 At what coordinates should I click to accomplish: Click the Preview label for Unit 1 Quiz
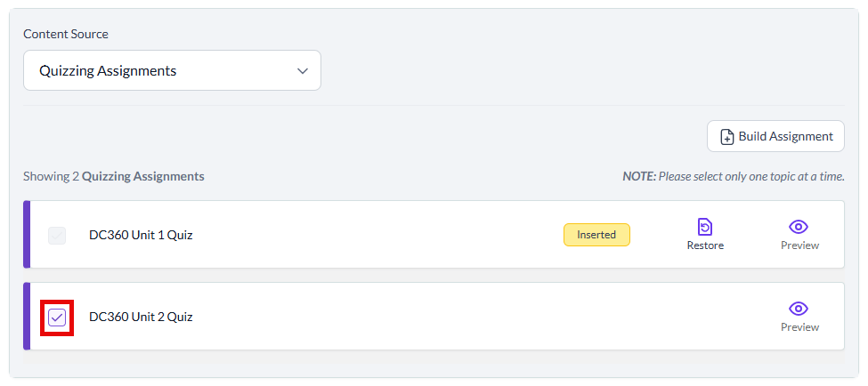(x=799, y=245)
